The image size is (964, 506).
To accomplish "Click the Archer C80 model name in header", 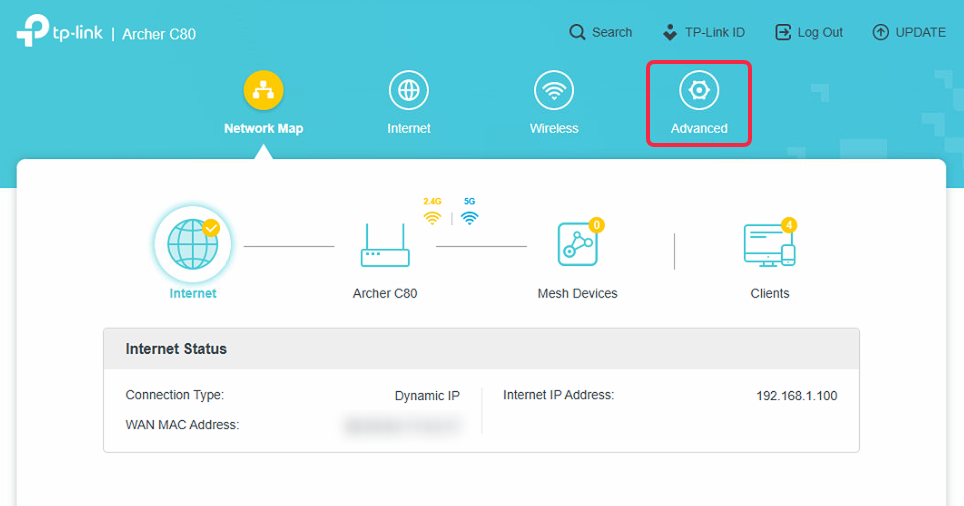I will [159, 34].
